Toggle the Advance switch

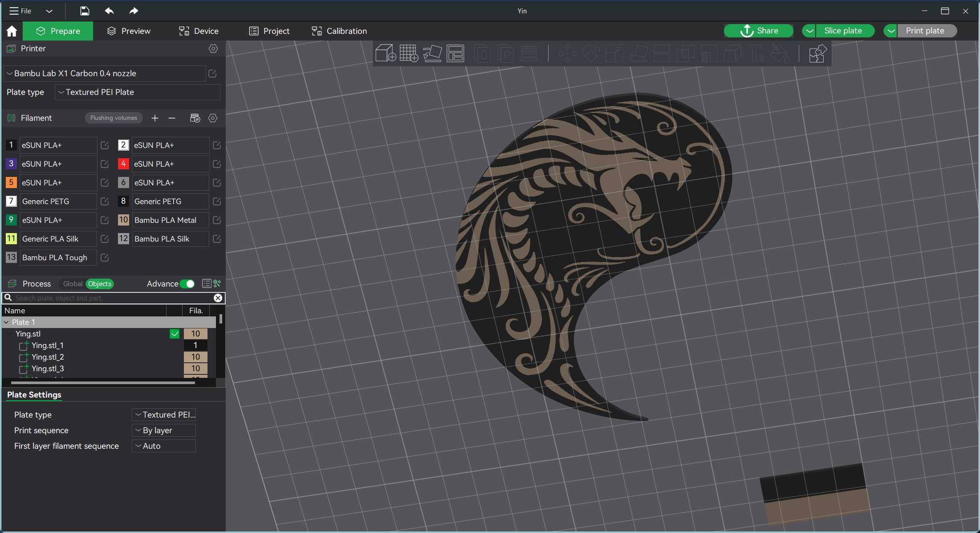[x=187, y=284]
